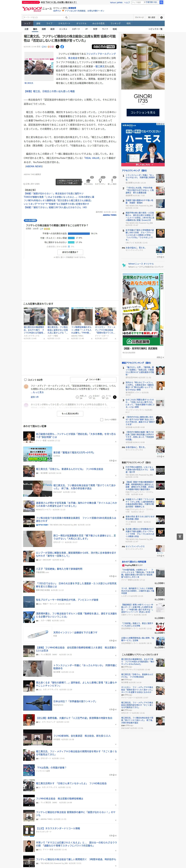
Task: Click the 忖度のない質疑 poll bar
Action: (x=71, y=238)
